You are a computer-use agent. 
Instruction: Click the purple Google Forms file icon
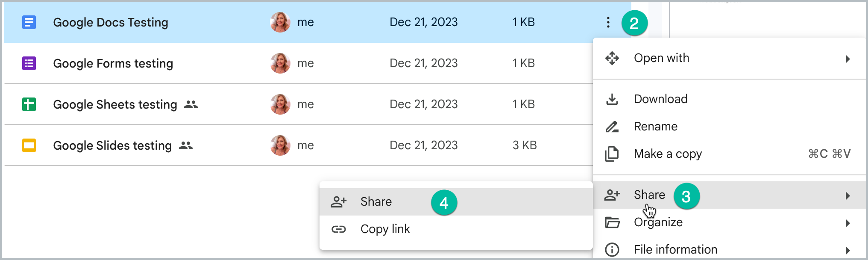pos(29,63)
